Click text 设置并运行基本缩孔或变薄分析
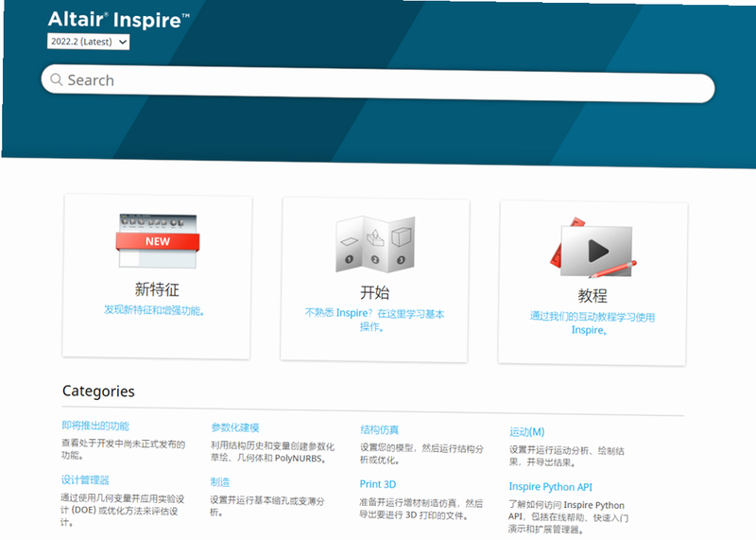This screenshot has width=756, height=540. (x=267, y=506)
